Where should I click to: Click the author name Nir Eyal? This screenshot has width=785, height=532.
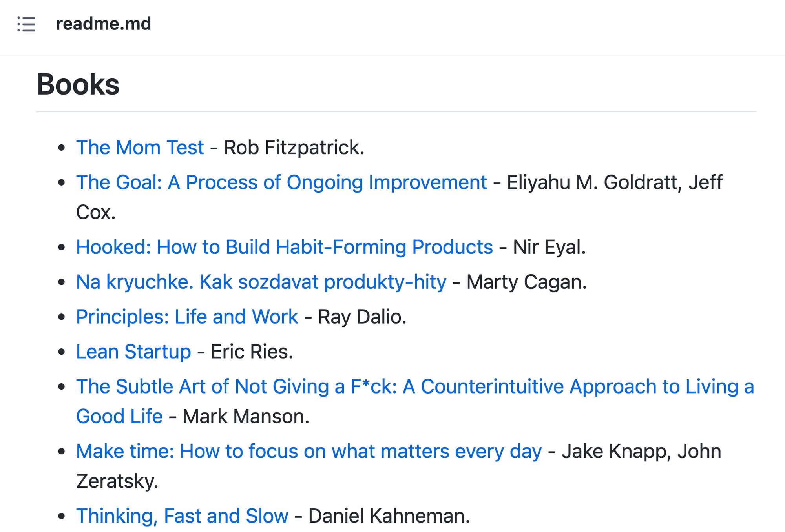click(x=549, y=247)
